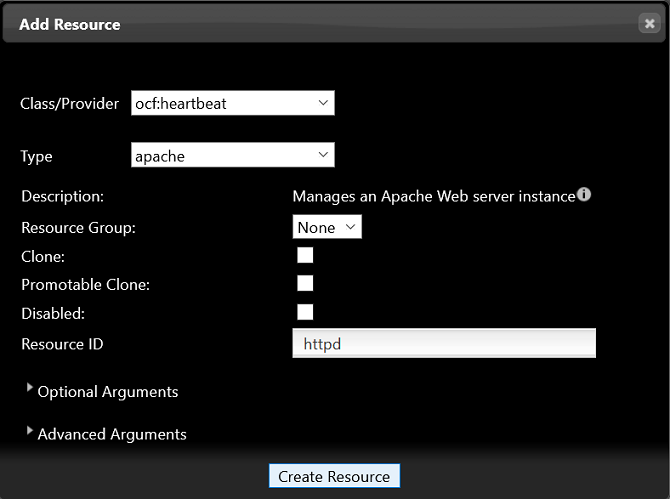
Task: Check the Disabled checkbox
Action: (x=305, y=312)
